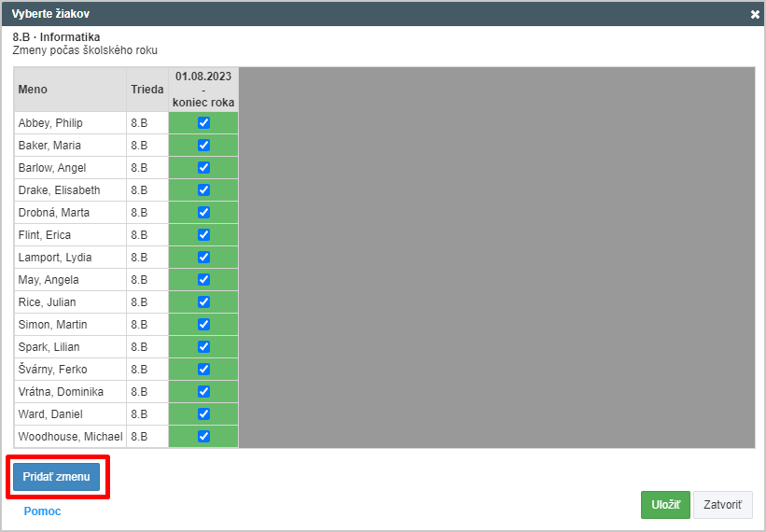This screenshot has width=766, height=532.
Task: Toggle Woodhouse, Michael checkbox
Action: click(x=203, y=436)
